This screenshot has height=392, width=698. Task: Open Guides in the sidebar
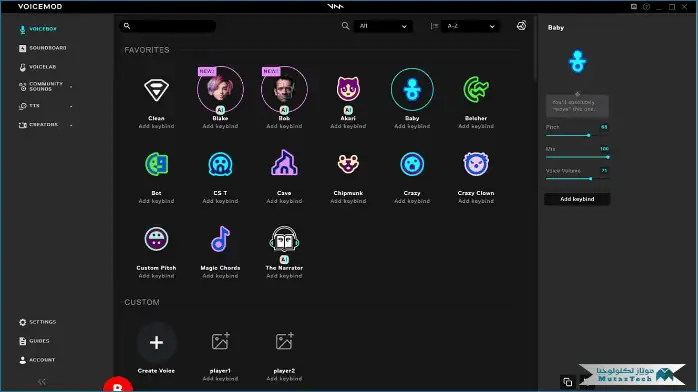coord(34,341)
